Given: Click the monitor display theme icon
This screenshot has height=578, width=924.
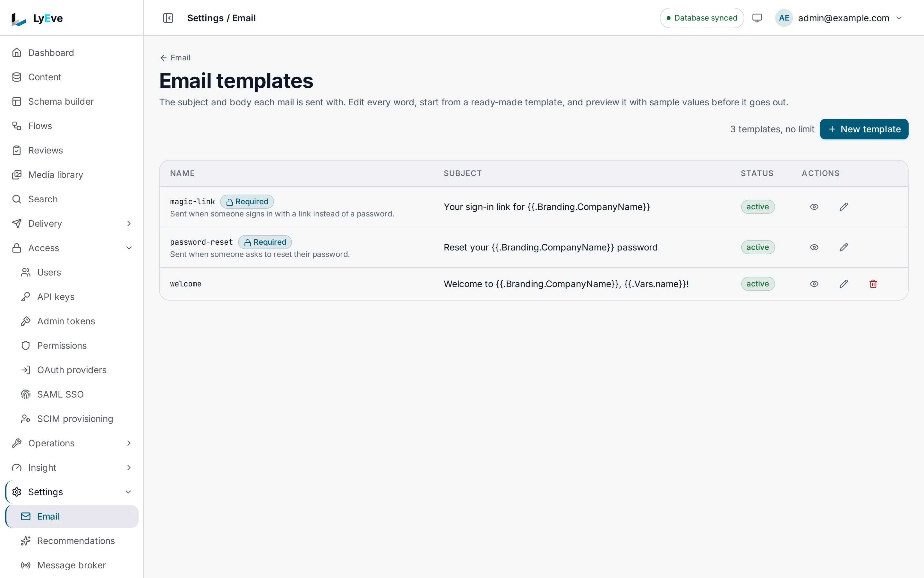Looking at the screenshot, I should tap(757, 18).
